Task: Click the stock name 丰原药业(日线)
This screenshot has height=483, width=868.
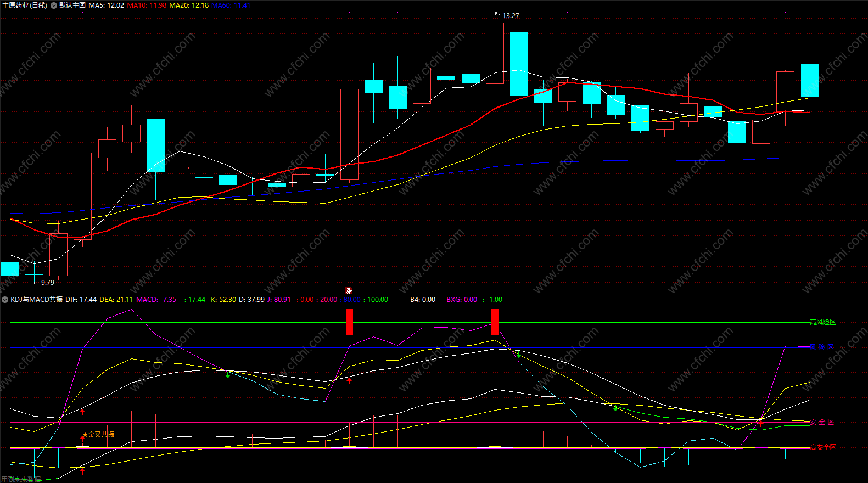Action: [24, 5]
